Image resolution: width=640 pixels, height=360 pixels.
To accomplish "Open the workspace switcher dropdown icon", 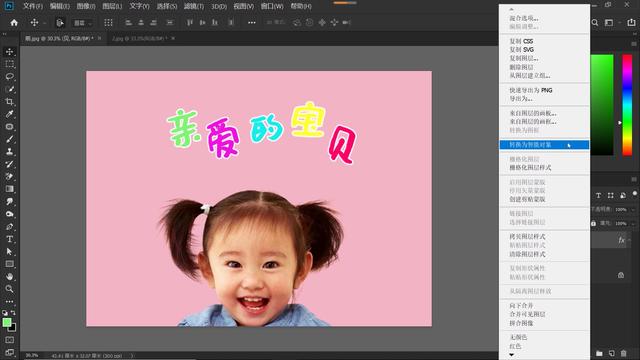I will coord(609,22).
